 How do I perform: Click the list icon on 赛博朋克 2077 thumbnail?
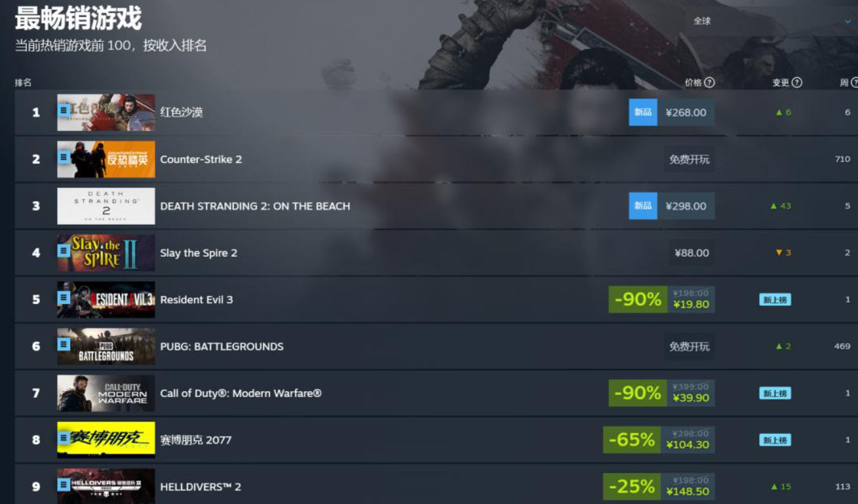(x=64, y=438)
